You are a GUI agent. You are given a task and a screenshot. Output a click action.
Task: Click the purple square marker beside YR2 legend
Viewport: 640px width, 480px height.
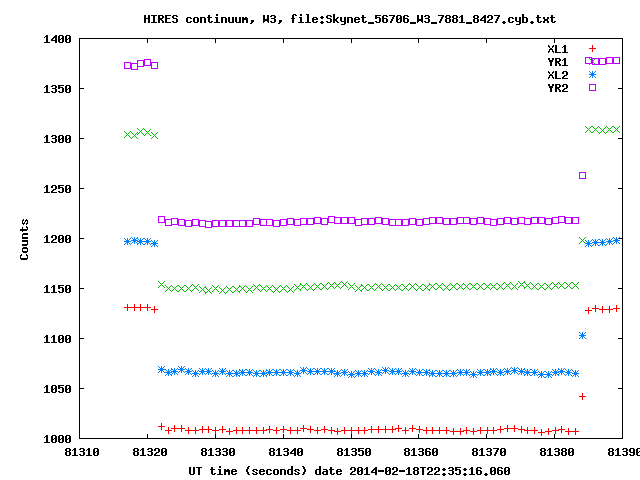point(592,87)
